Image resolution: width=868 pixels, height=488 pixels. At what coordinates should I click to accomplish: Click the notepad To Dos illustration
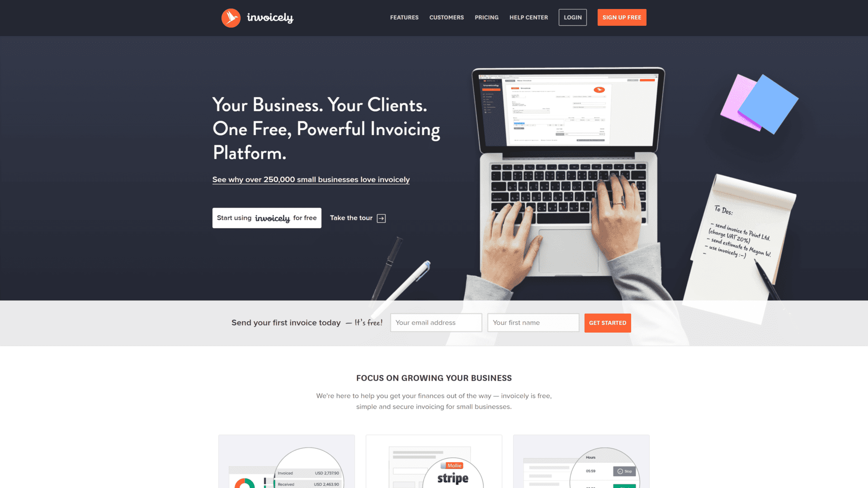coord(739,238)
